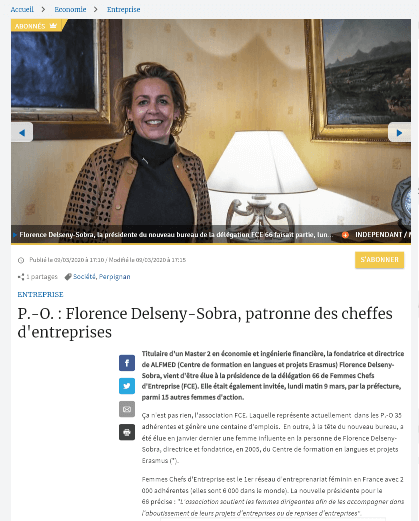Image resolution: width=419 pixels, height=521 pixels.
Task: Click the S'ABONNER button
Action: coord(379,260)
